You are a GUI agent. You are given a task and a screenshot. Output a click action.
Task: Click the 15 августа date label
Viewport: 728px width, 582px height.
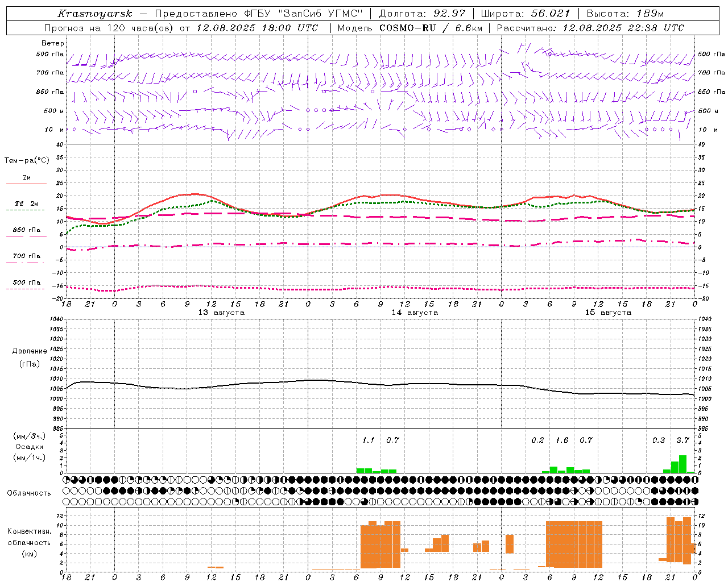pyautogui.click(x=608, y=313)
